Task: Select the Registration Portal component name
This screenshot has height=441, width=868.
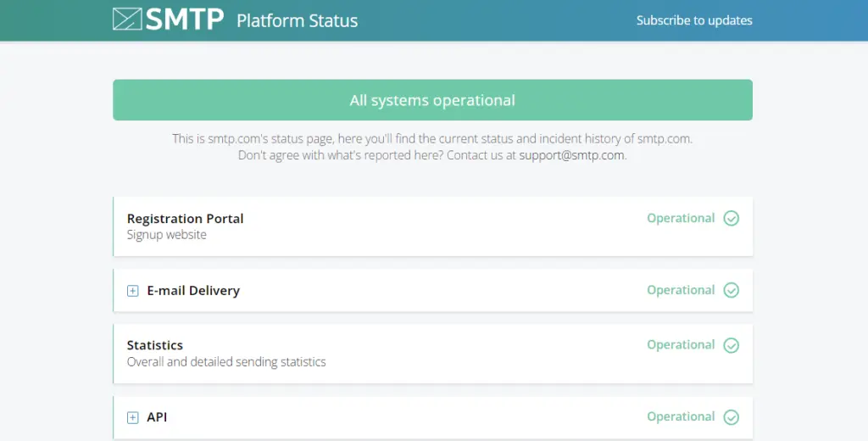Action: point(185,219)
